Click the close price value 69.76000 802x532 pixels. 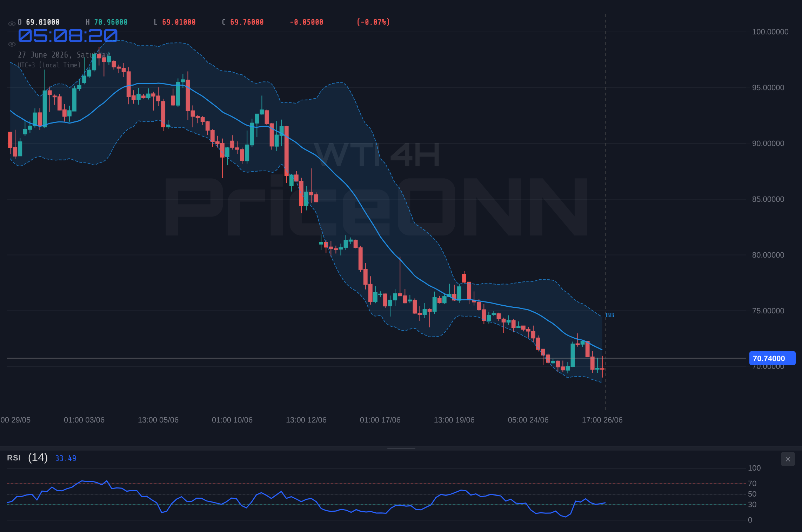tap(247, 22)
